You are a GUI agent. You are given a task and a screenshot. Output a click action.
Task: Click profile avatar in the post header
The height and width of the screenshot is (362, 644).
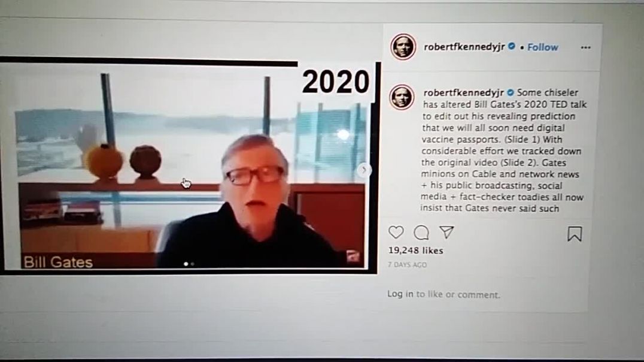click(403, 47)
